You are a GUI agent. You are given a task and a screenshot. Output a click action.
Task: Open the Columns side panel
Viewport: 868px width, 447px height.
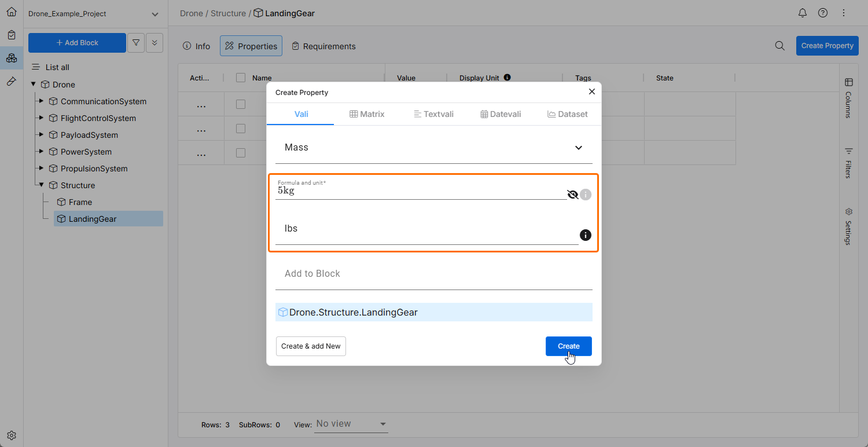coord(848,97)
